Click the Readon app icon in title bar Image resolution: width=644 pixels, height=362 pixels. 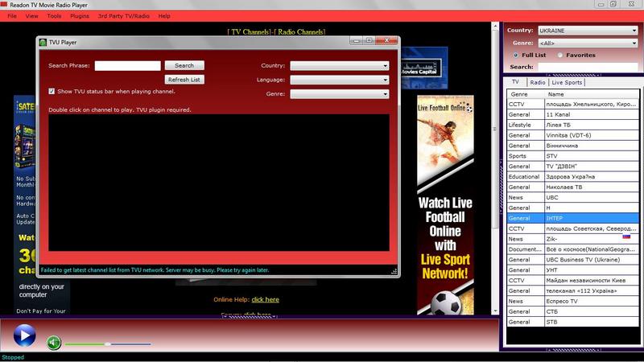click(x=4, y=5)
